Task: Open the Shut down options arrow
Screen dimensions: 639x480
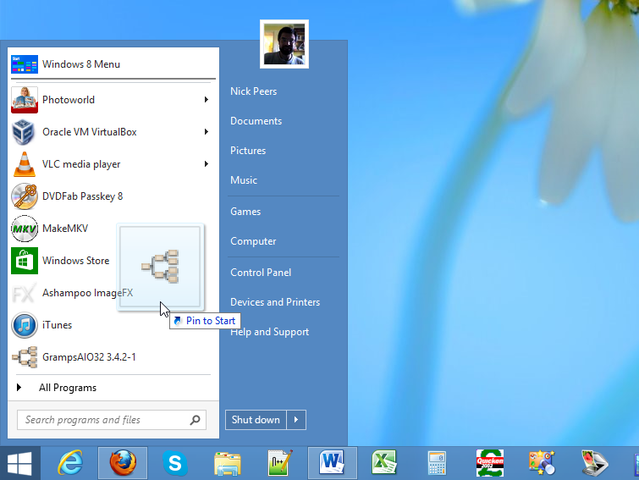Action: point(296,420)
